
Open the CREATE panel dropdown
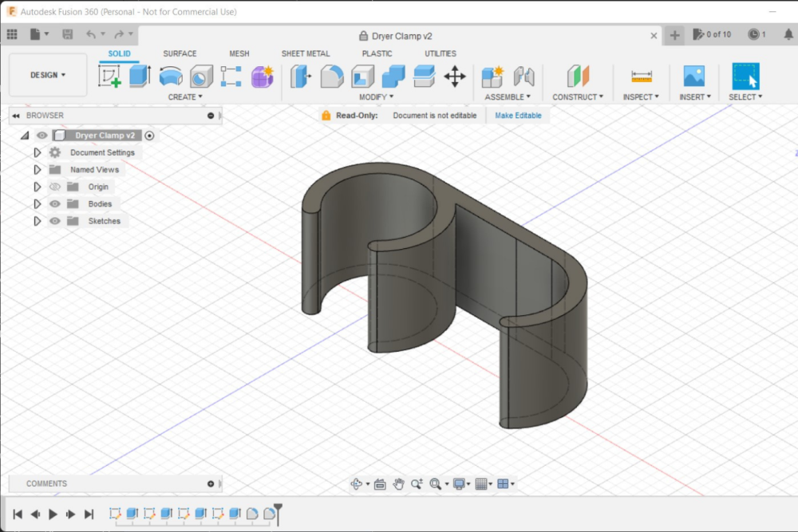tap(185, 97)
